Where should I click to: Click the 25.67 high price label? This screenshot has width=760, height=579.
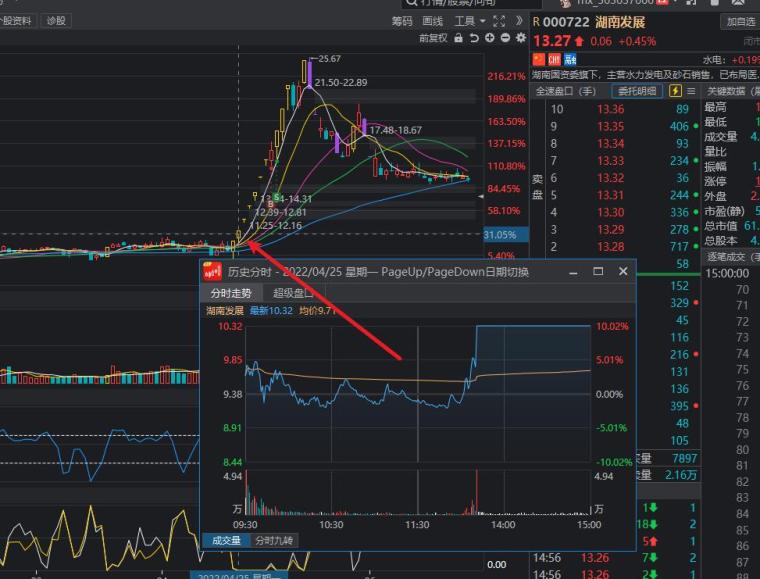coord(330,59)
